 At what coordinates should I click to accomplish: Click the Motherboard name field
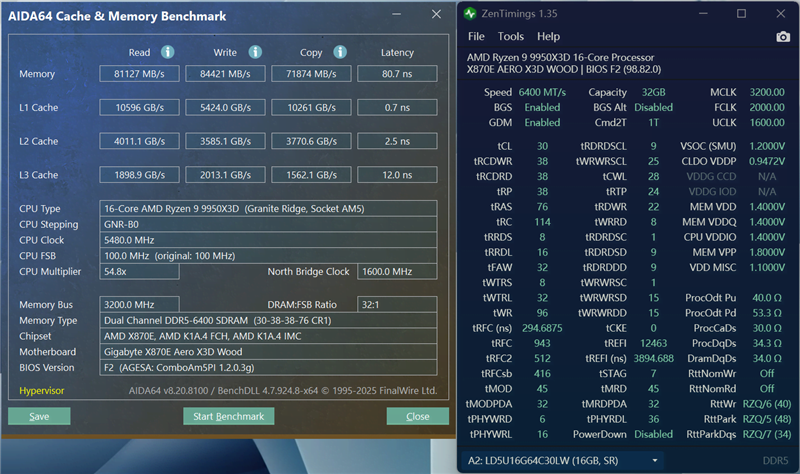pyautogui.click(x=270, y=351)
